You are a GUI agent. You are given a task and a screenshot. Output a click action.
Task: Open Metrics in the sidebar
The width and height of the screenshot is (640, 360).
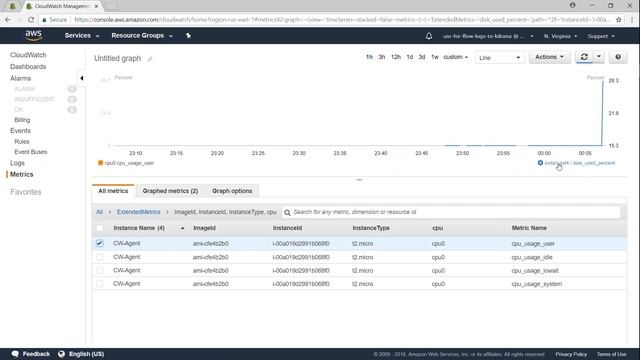click(x=22, y=174)
